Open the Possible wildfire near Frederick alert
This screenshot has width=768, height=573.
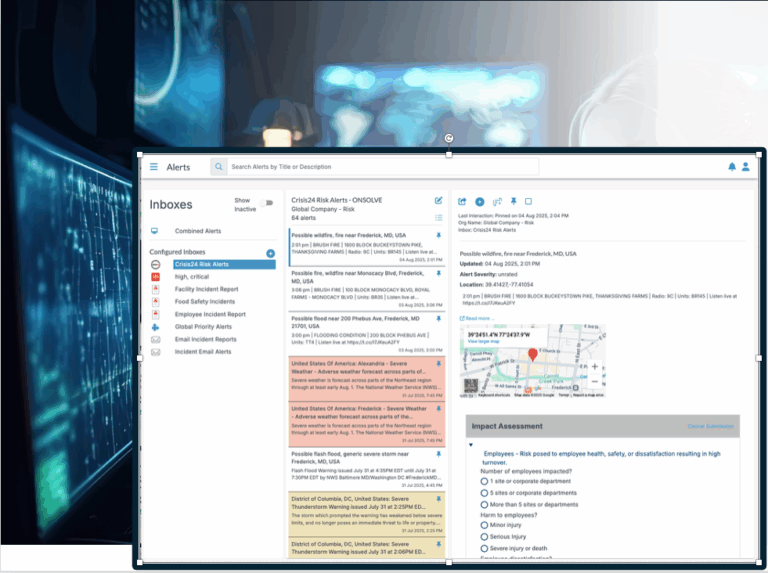click(366, 246)
